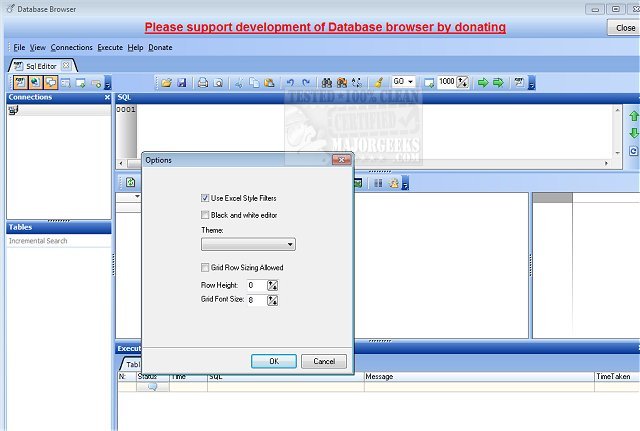This screenshot has height=431, width=640.
Task: Follow the donation support link
Action: point(325,27)
